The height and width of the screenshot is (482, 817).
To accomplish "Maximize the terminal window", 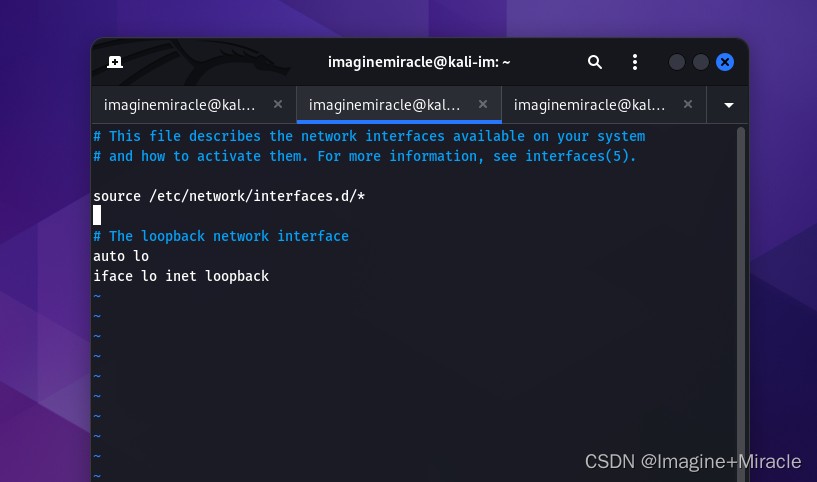I will 701,62.
